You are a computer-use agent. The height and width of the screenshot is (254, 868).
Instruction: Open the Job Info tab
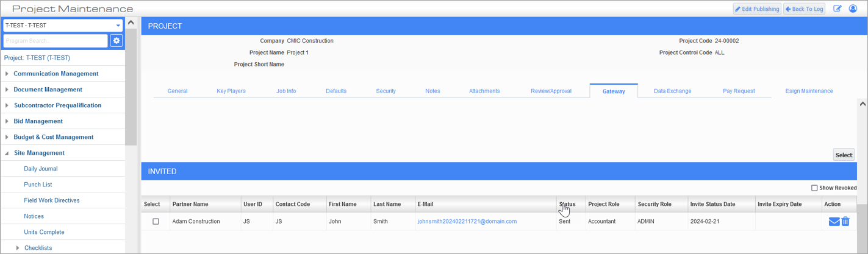286,91
